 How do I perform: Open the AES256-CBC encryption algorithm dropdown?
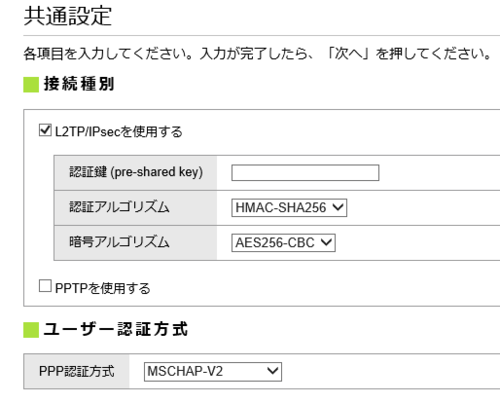[283, 243]
